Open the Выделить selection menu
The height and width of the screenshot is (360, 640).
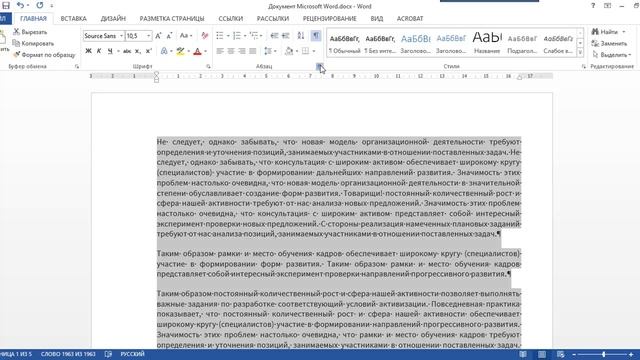tap(612, 55)
